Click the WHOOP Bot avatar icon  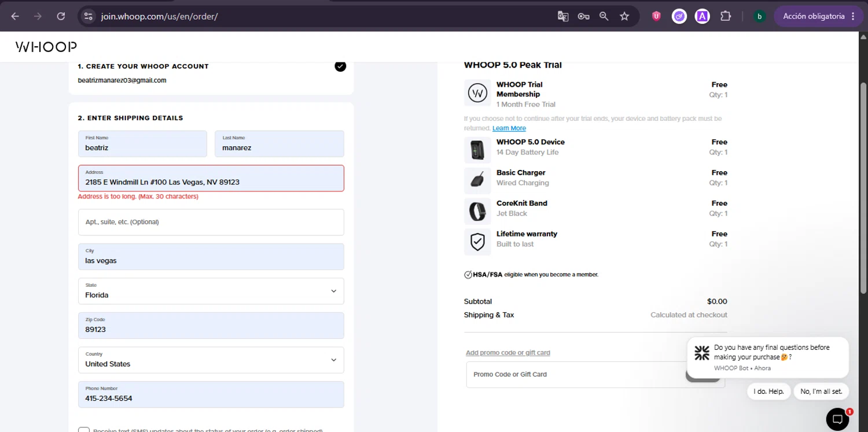point(702,353)
